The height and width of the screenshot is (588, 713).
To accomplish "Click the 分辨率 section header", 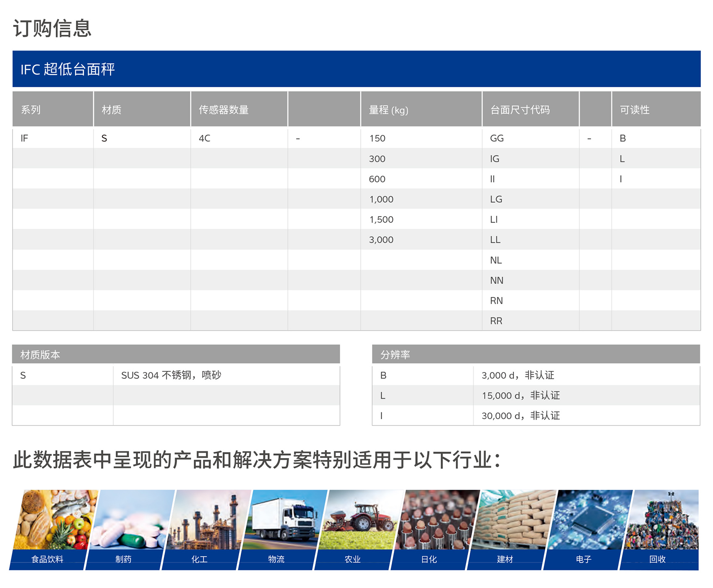I will (x=395, y=355).
